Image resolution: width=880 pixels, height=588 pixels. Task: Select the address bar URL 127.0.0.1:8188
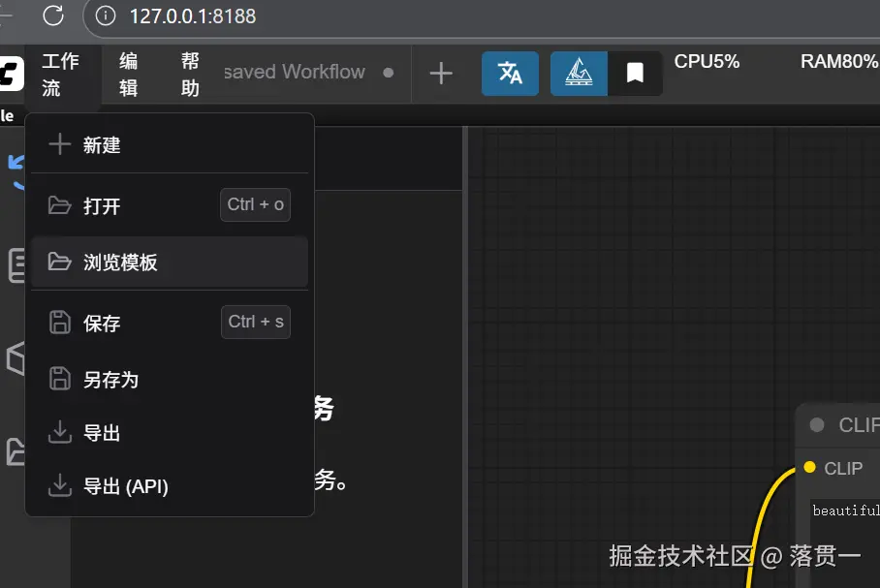[193, 16]
